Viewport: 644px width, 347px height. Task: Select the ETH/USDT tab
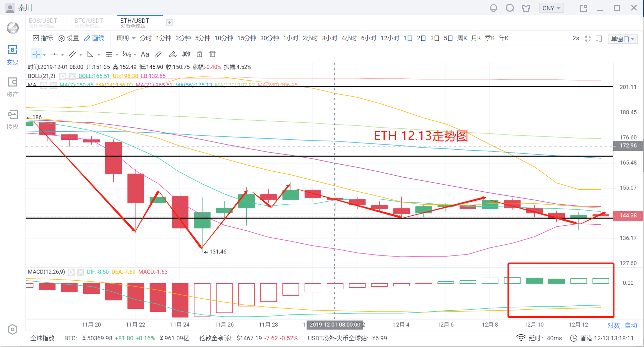(140, 23)
